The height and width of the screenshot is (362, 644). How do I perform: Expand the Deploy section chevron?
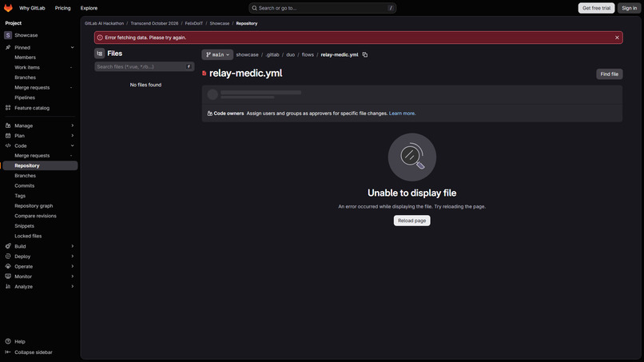tap(72, 257)
